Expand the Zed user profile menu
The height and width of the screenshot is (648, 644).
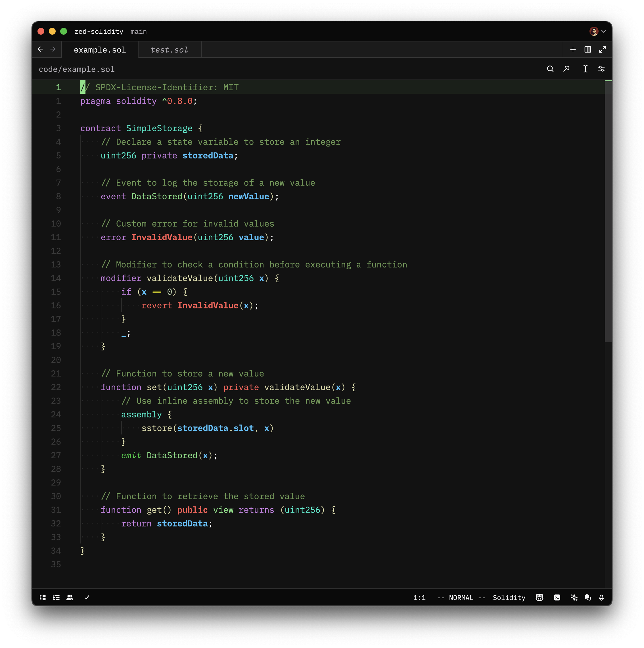pyautogui.click(x=598, y=31)
